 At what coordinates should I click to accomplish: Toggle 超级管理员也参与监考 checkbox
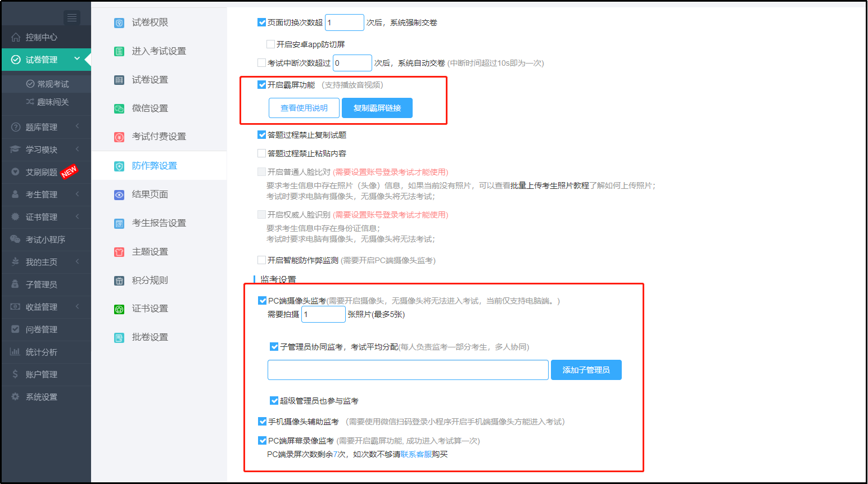click(274, 401)
